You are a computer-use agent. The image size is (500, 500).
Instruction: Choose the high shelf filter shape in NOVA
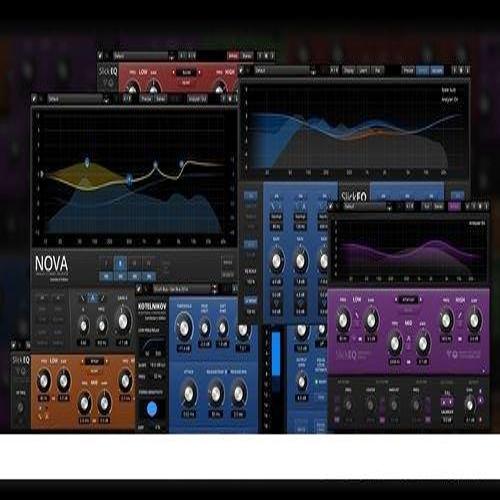103,298
